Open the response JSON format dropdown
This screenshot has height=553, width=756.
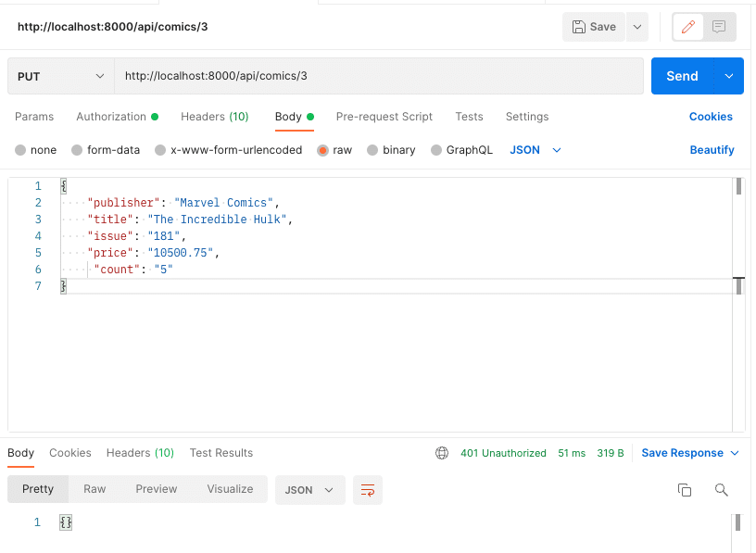coord(309,490)
